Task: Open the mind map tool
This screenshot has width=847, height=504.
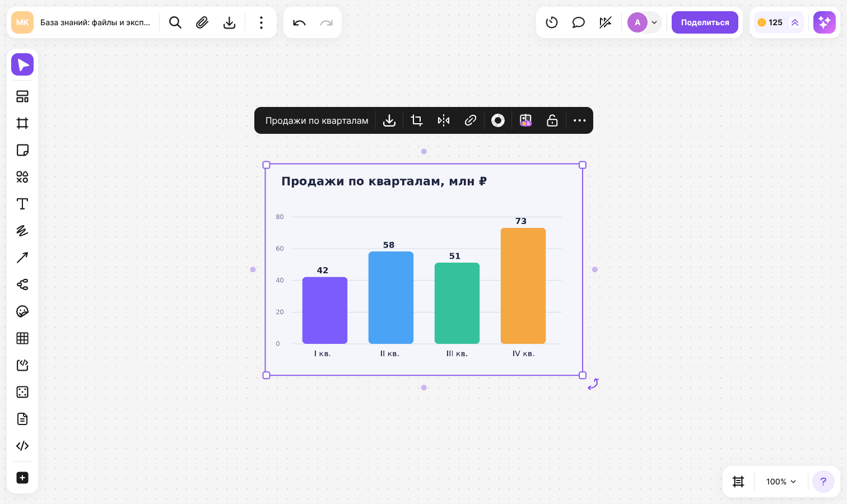Action: pos(22,284)
